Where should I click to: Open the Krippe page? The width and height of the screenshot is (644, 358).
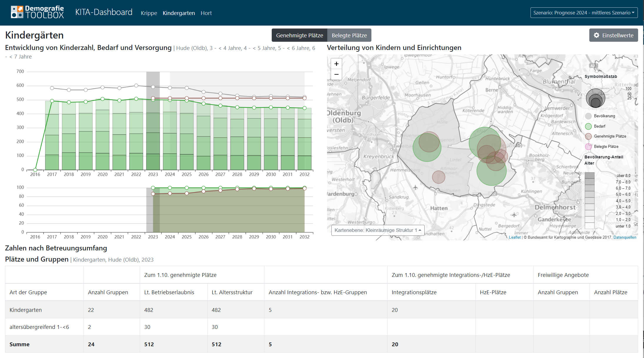[149, 13]
